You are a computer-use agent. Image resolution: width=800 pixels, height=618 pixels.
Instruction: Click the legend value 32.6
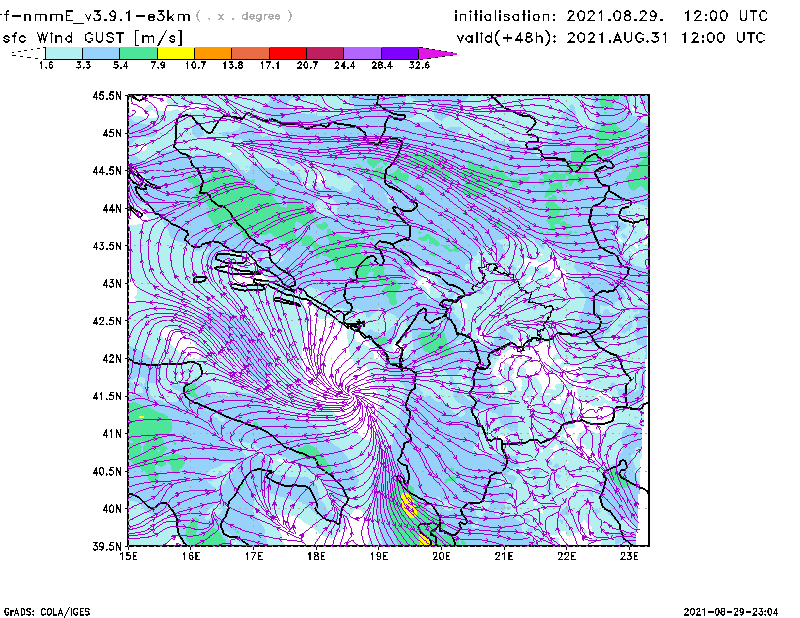click(419, 65)
